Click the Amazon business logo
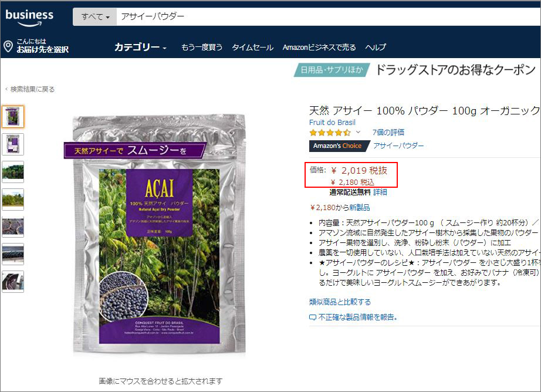 tap(30, 18)
